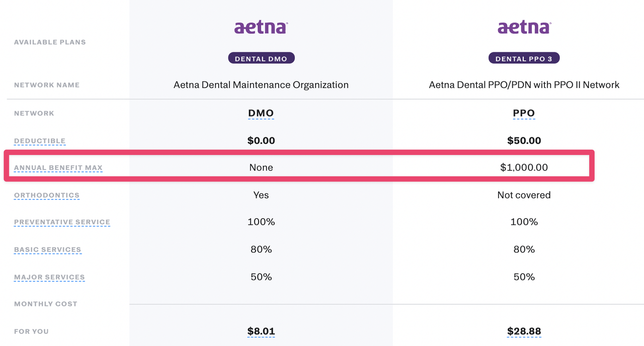Click the Aetna Dental PPO/PDN with PPO II Network text
Viewport: 644px width, 346px height.
coord(524,85)
